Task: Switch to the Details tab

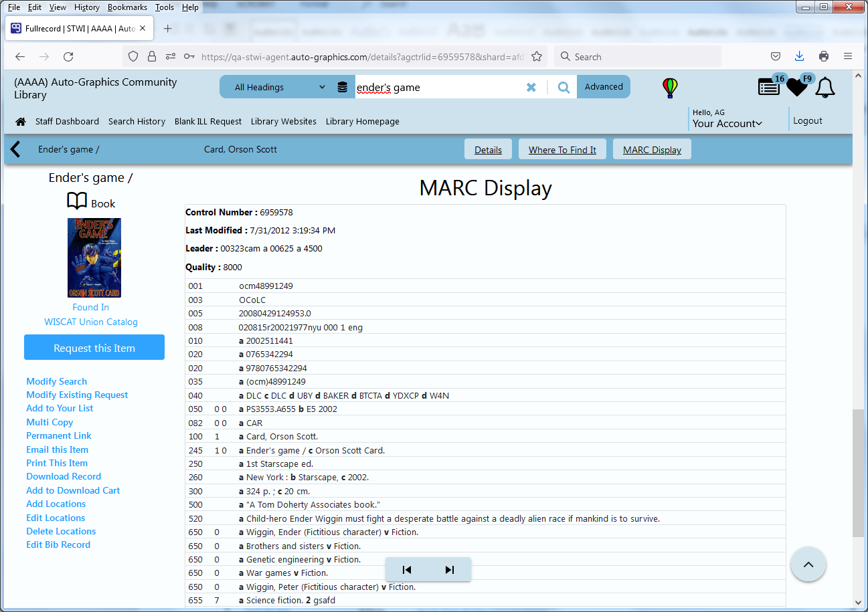Action: click(488, 150)
